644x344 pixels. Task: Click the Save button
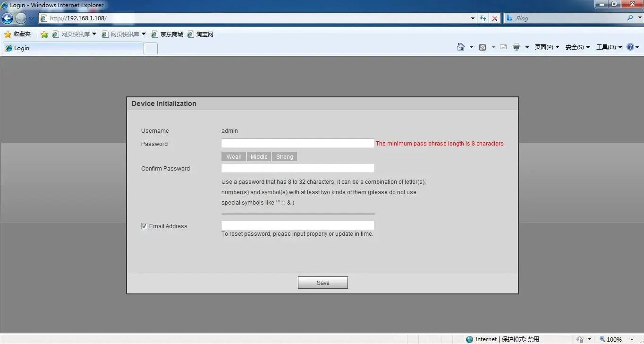[x=323, y=283]
